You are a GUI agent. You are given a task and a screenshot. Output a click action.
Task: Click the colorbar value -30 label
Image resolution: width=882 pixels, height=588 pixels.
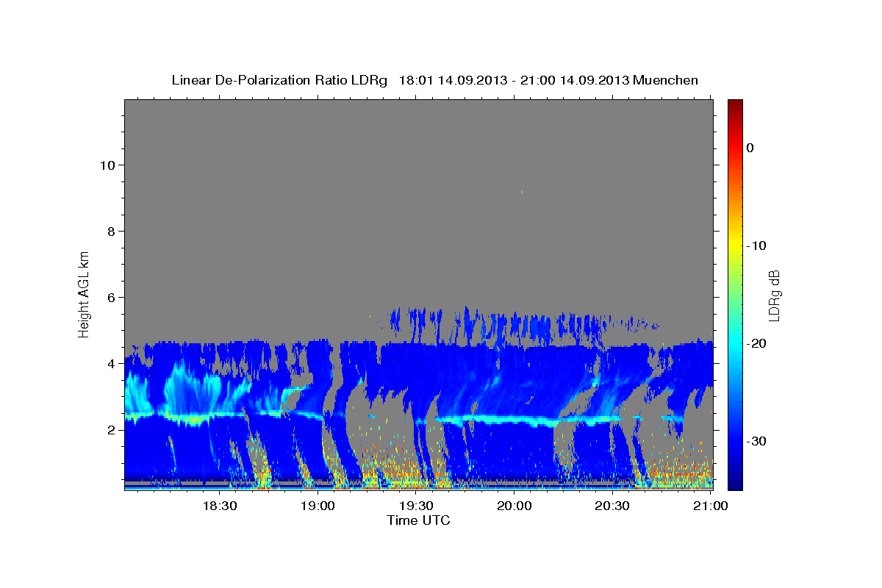click(x=756, y=441)
